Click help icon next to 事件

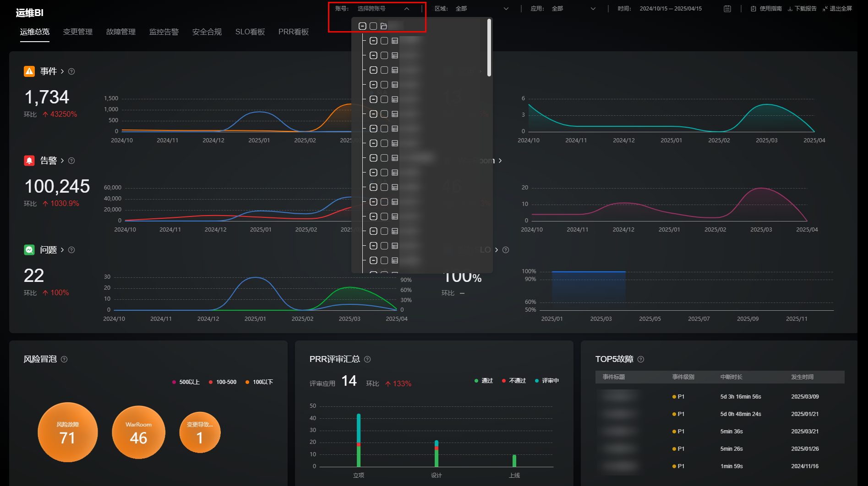[x=71, y=71]
